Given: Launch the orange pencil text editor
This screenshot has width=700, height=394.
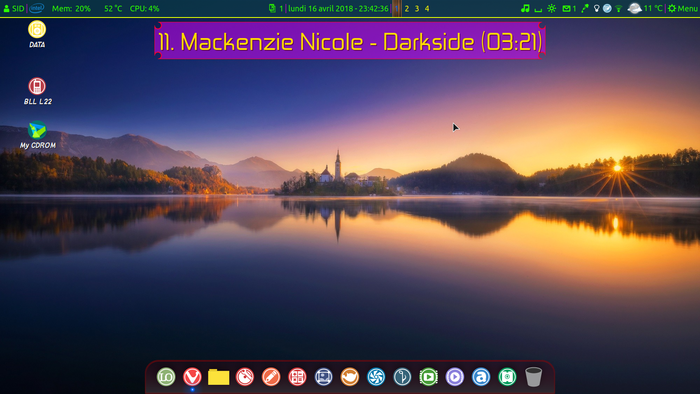Looking at the screenshot, I should [271, 377].
